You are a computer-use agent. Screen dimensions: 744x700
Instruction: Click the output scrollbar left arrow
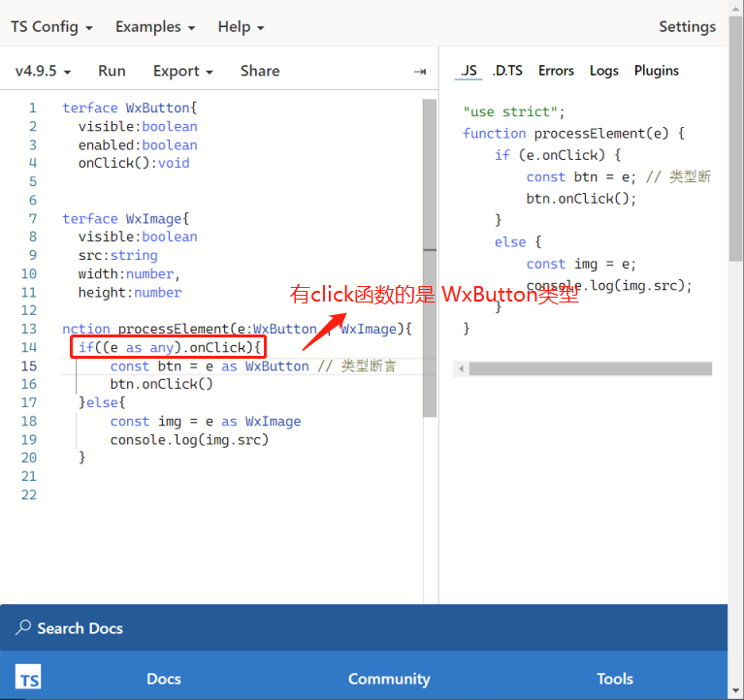tap(461, 368)
